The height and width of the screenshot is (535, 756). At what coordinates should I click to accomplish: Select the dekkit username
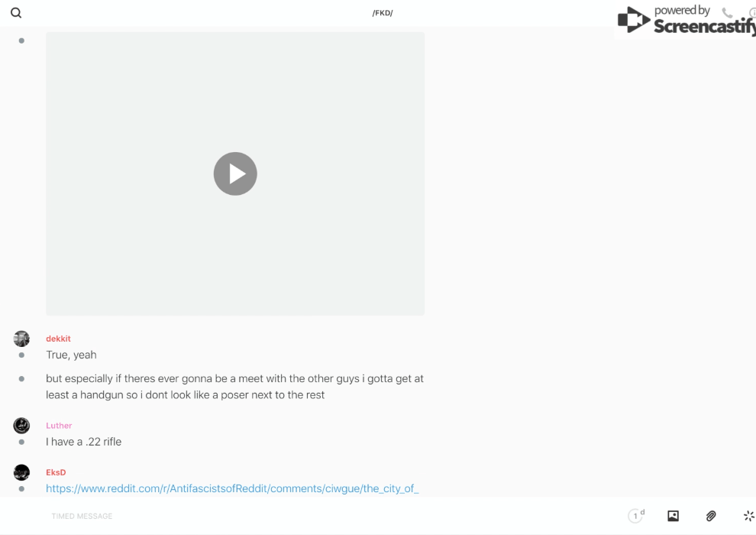point(58,339)
